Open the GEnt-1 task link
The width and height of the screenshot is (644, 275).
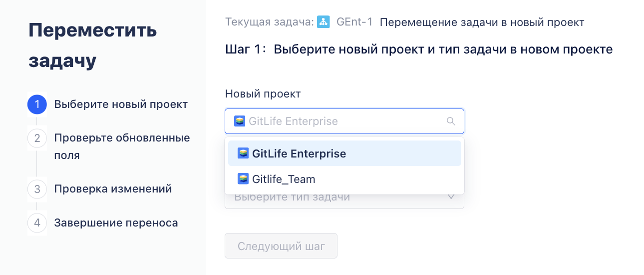(x=354, y=22)
